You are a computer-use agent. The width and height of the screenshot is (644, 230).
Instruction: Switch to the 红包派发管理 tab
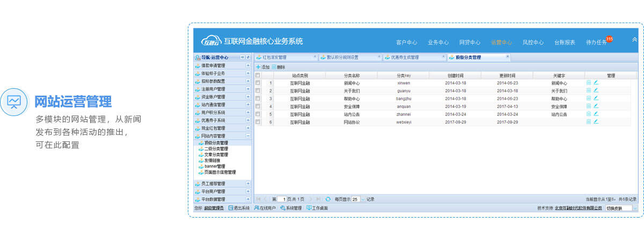pos(274,57)
